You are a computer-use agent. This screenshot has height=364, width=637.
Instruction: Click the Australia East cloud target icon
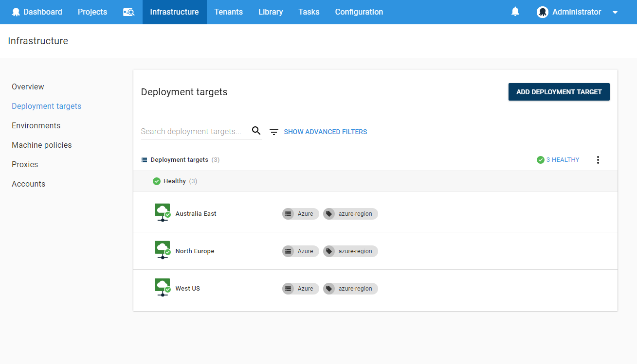(163, 213)
